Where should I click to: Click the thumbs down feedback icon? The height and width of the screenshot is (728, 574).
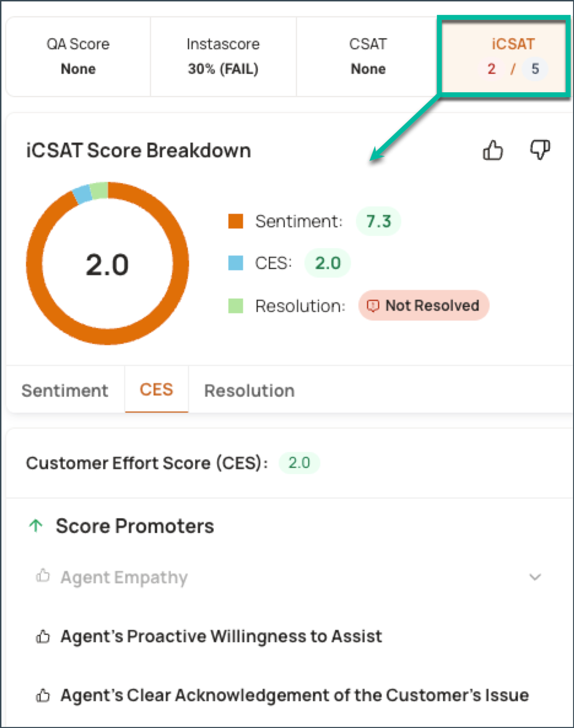tap(540, 150)
